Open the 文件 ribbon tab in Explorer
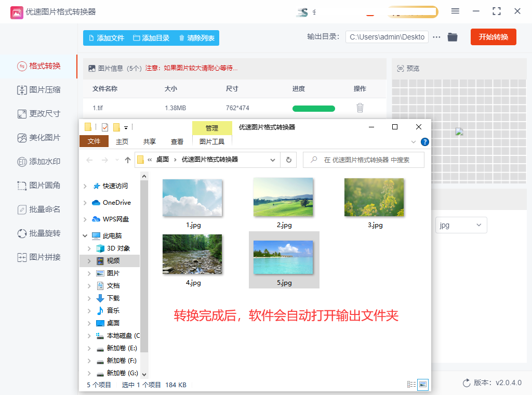 point(94,141)
